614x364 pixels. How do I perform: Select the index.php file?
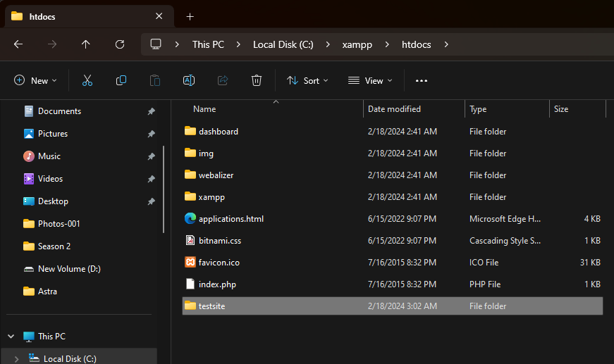(217, 284)
